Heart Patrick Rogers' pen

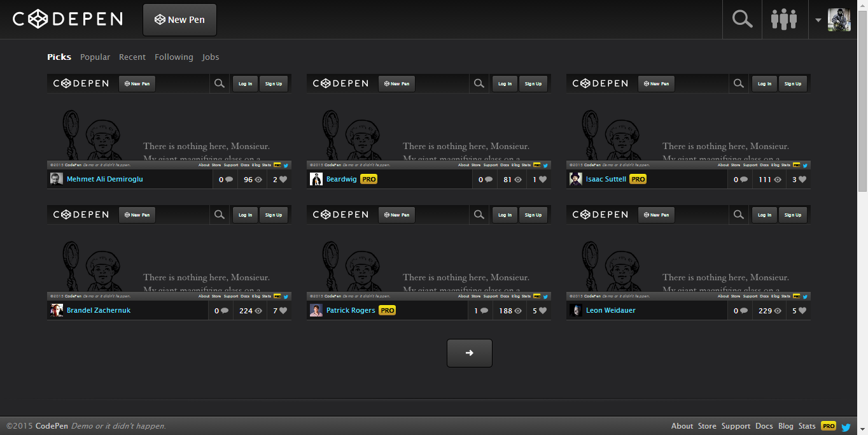pyautogui.click(x=543, y=311)
